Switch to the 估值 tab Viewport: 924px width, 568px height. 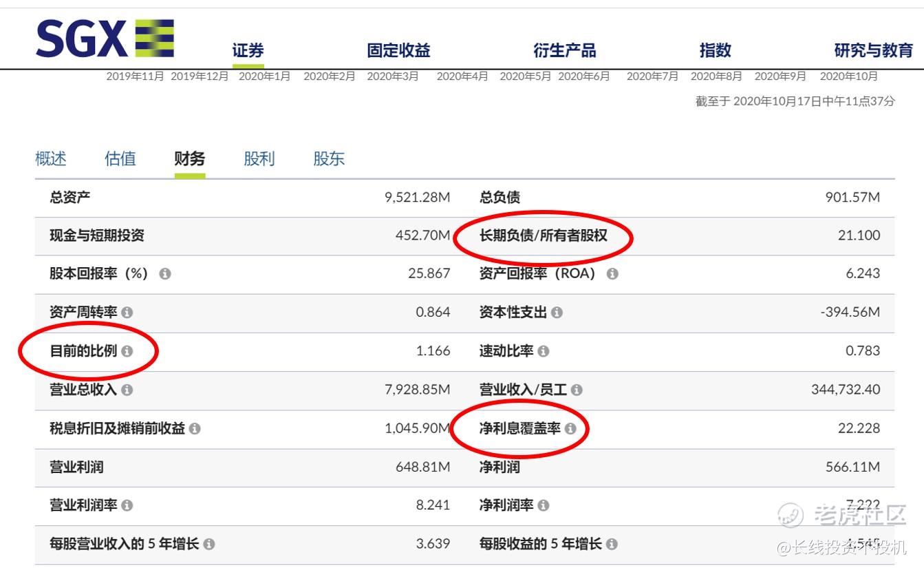[x=120, y=159]
